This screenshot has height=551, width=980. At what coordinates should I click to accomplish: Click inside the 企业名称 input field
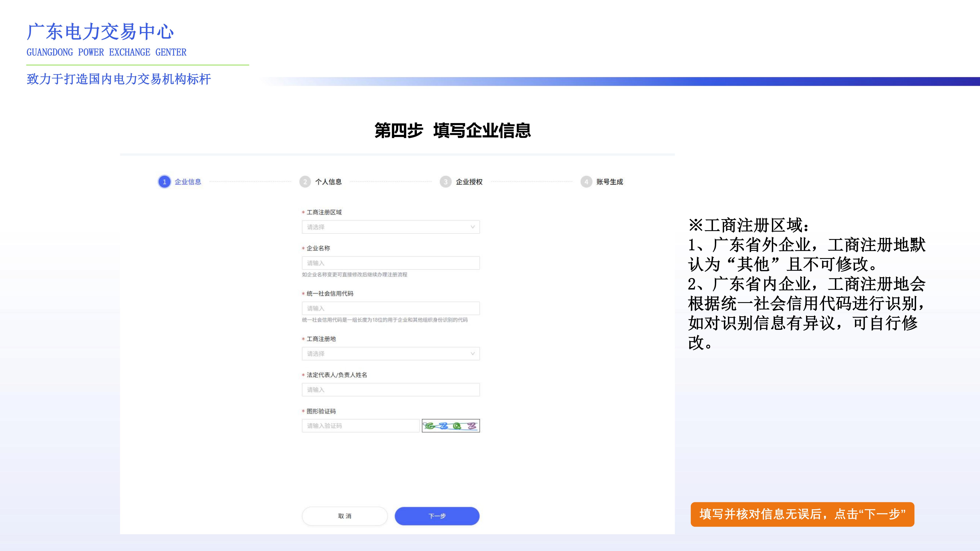point(390,263)
